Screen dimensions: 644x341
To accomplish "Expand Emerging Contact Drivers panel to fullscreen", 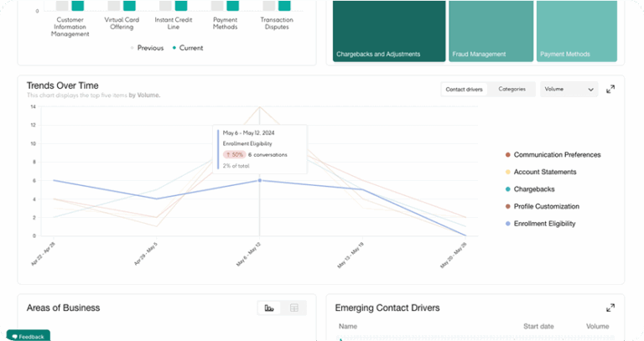I will click(x=610, y=307).
